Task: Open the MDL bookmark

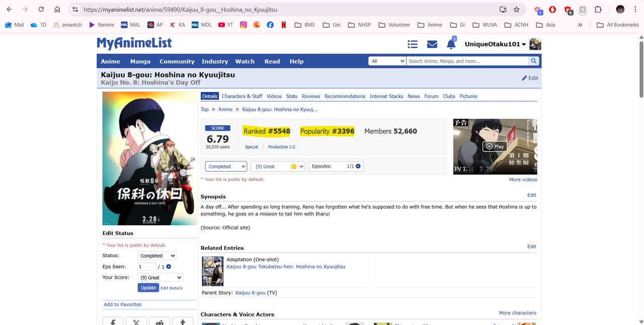Action: tap(202, 25)
